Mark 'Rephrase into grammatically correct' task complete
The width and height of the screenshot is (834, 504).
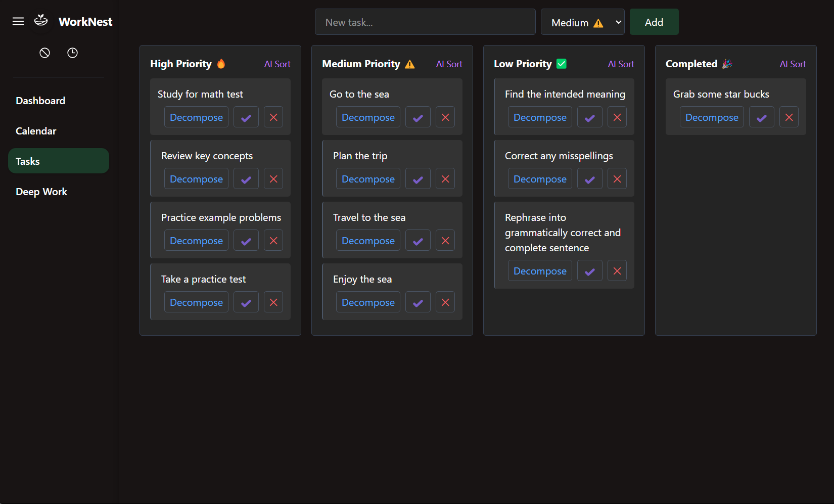click(x=590, y=271)
